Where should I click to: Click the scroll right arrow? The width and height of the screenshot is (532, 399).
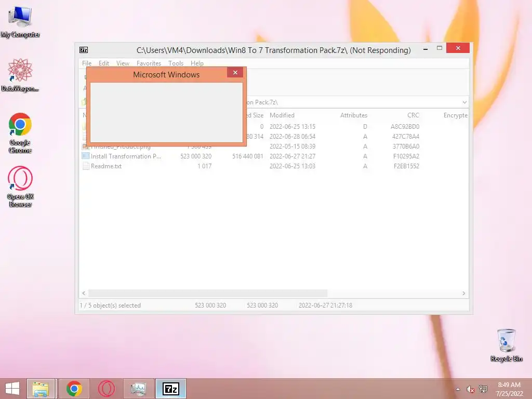[464, 293]
